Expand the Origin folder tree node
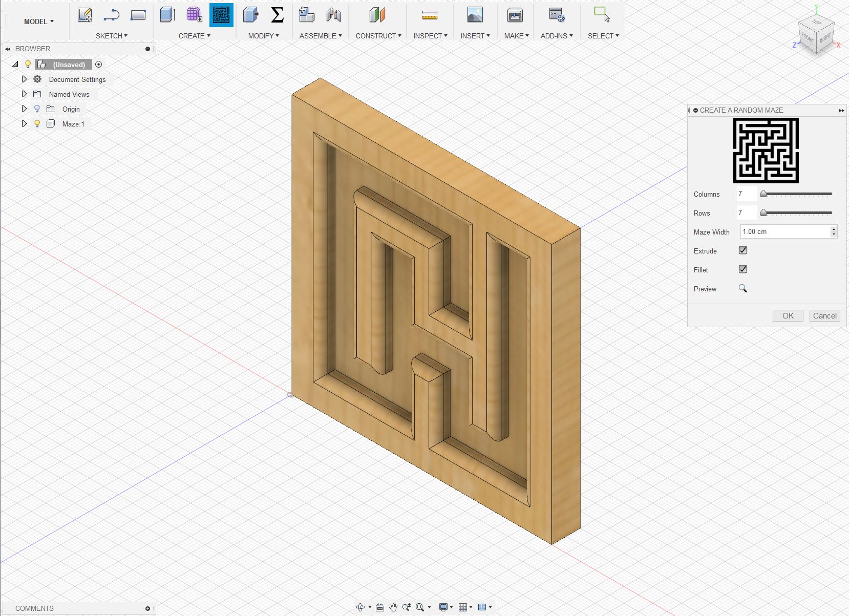 coord(24,109)
